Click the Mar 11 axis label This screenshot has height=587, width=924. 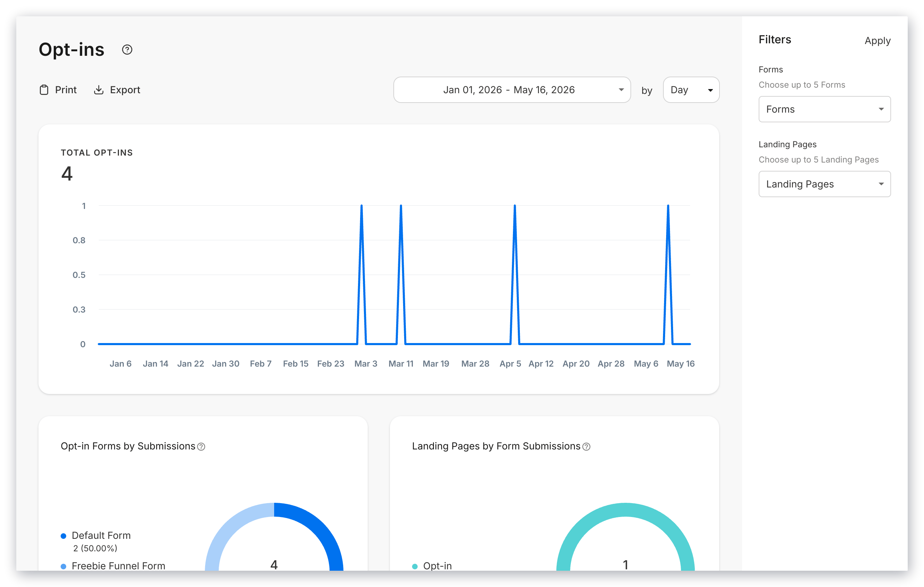tap(401, 364)
